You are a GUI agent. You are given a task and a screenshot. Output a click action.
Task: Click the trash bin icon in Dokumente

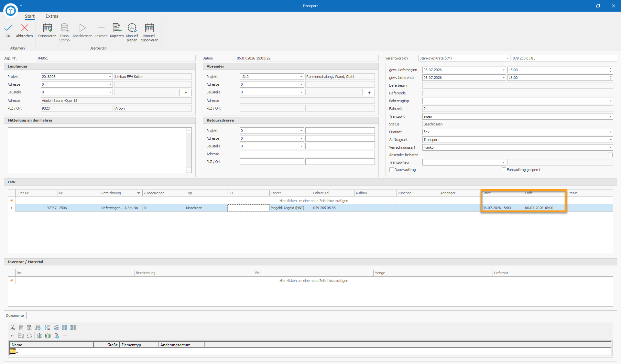pos(56,336)
